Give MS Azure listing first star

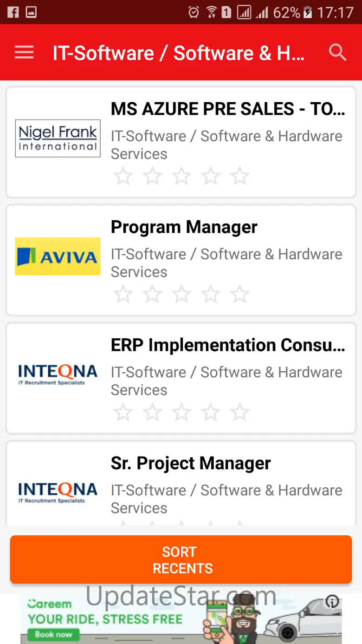pyautogui.click(x=123, y=176)
